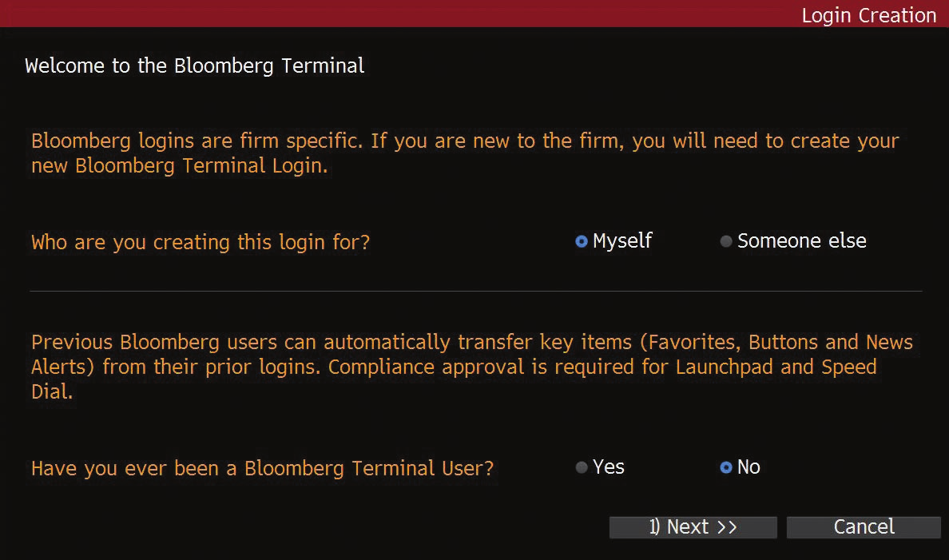Select the "Someone else" radio dot
This screenshot has height=560, width=949.
pyautogui.click(x=726, y=241)
